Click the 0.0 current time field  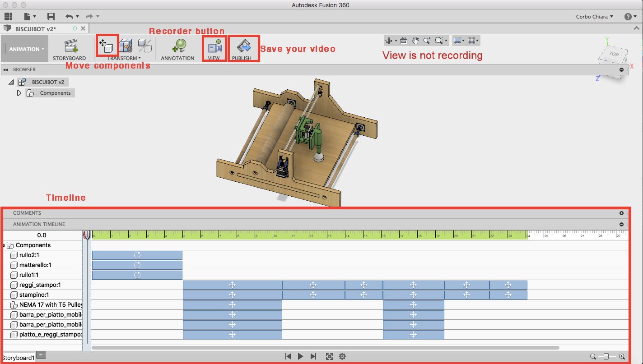42,235
